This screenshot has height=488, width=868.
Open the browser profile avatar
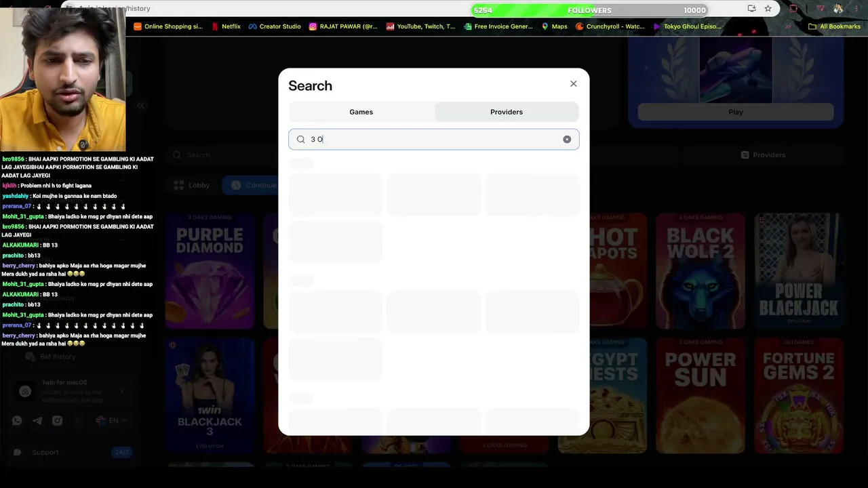coord(838,9)
